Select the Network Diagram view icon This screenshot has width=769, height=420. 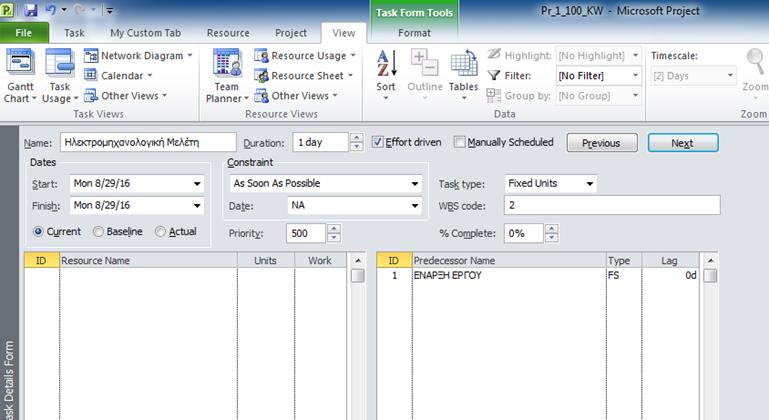coord(91,56)
